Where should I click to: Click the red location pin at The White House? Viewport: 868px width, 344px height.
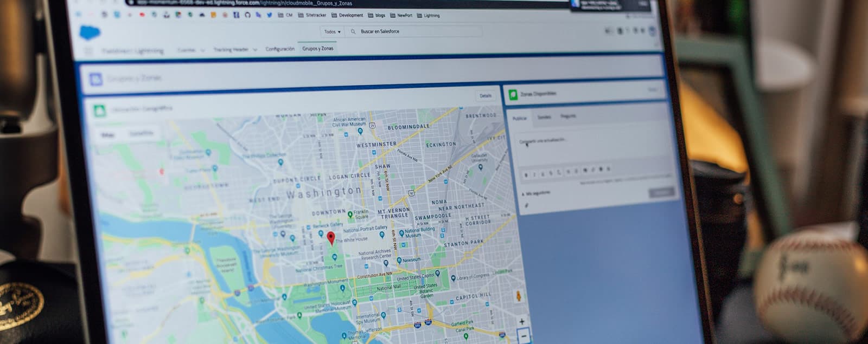tap(331, 238)
